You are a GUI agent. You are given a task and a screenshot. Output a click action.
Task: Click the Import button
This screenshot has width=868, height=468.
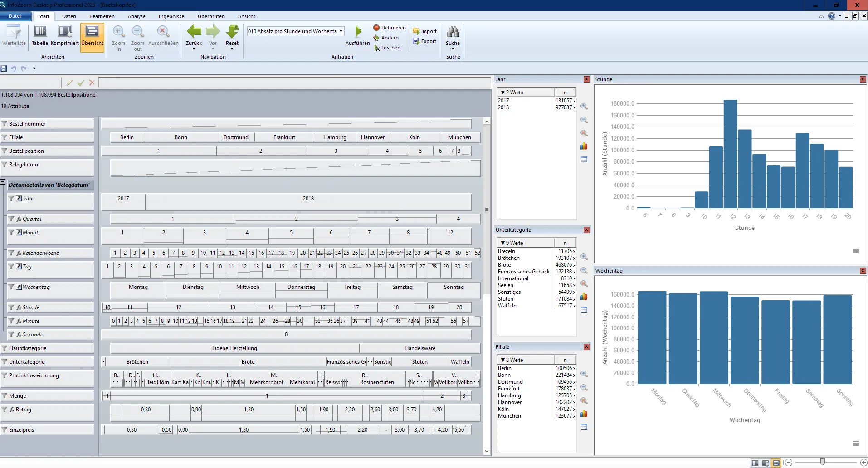424,31
